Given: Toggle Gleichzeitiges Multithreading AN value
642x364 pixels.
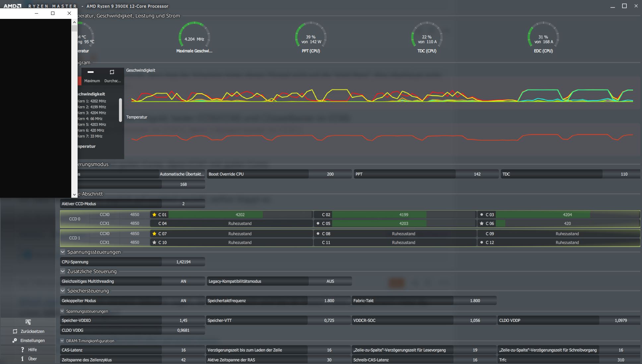Looking at the screenshot, I should point(183,281).
